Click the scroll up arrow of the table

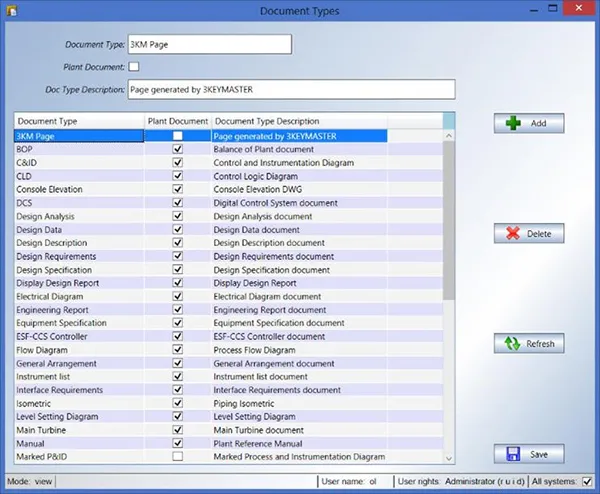coord(449,135)
